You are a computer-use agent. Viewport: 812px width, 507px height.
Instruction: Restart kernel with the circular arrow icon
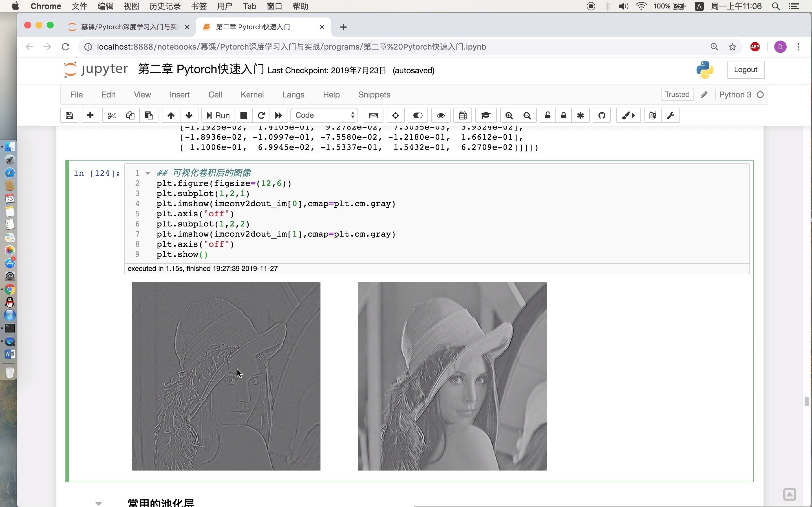pos(261,115)
